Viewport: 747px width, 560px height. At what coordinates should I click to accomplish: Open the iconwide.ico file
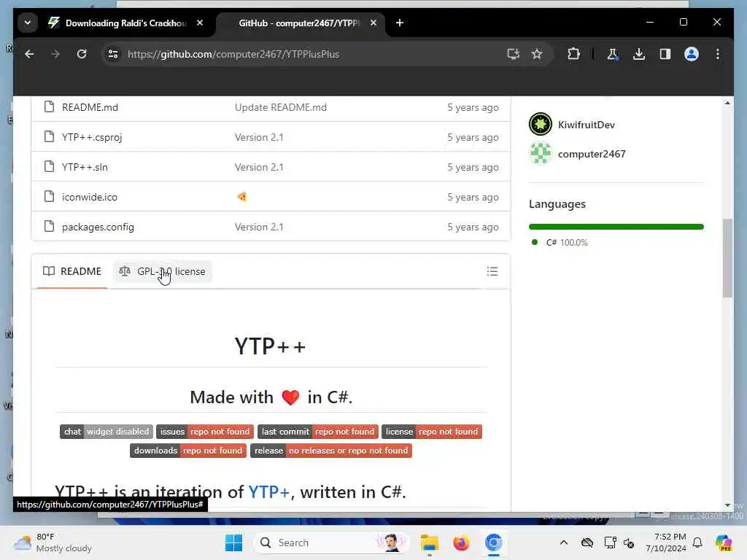[90, 197]
